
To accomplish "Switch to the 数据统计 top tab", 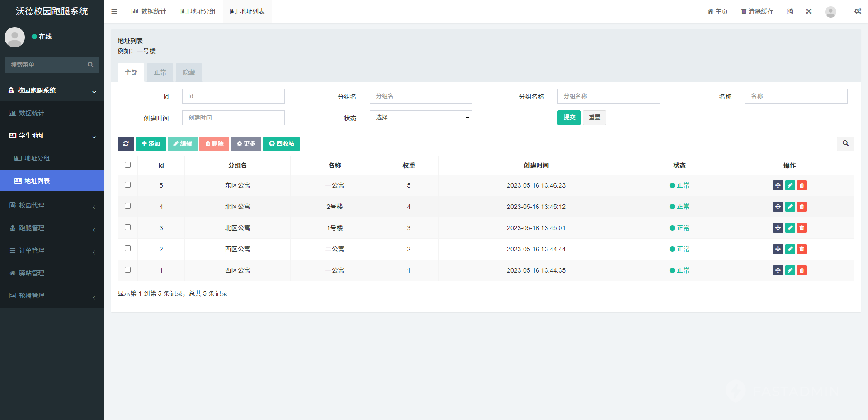I will tap(149, 11).
